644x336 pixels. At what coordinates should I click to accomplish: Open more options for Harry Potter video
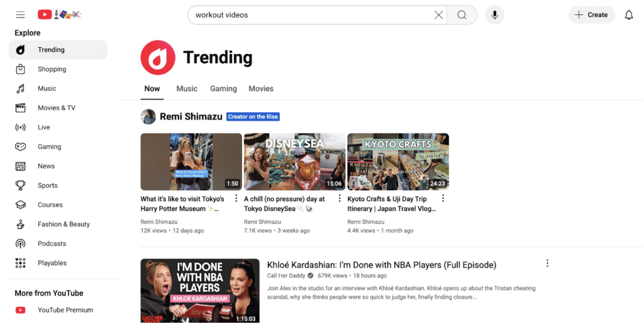[236, 198]
